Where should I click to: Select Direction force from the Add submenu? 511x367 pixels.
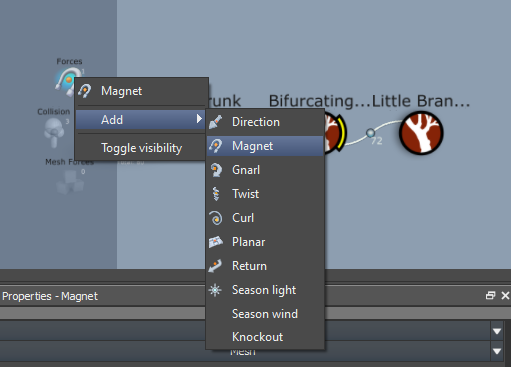[265, 122]
